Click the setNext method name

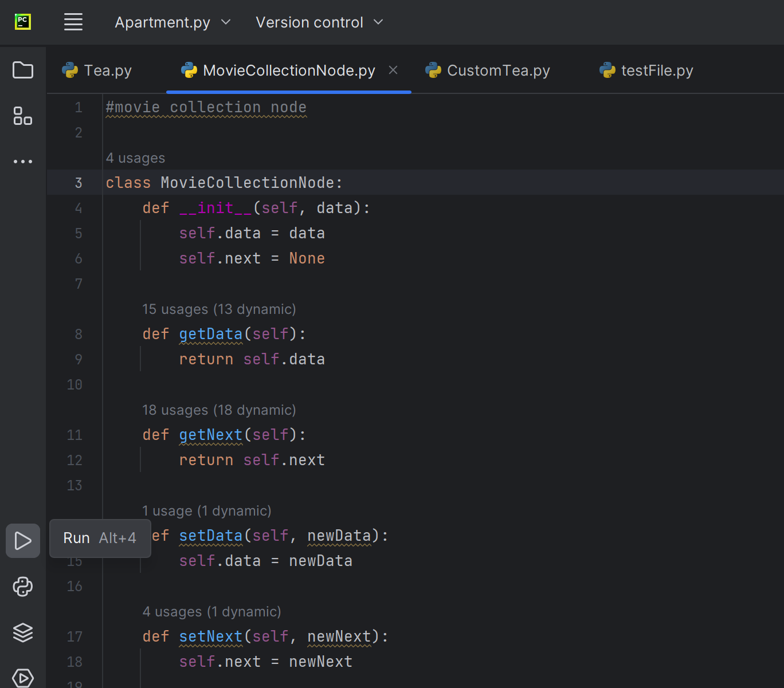click(x=211, y=636)
